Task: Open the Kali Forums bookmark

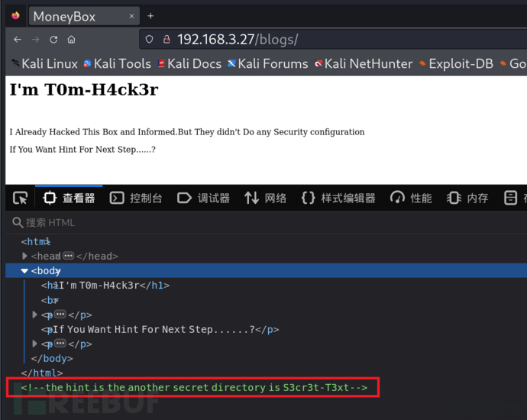Action: click(x=268, y=63)
